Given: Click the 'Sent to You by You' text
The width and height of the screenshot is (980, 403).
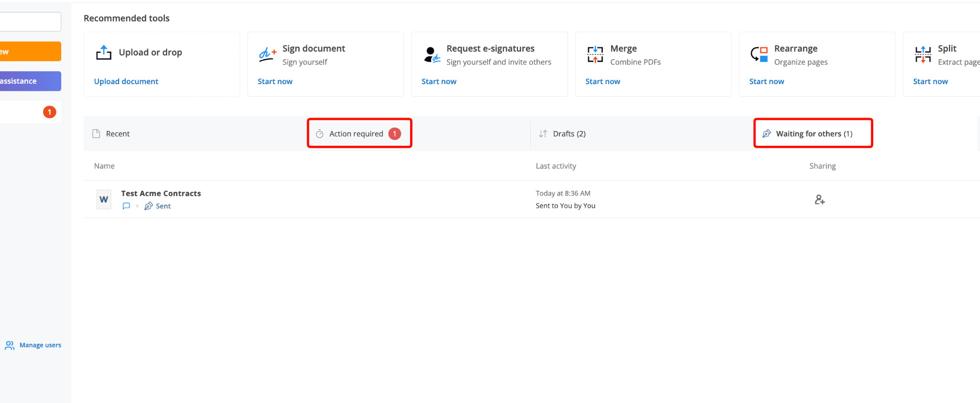Looking at the screenshot, I should [x=566, y=206].
